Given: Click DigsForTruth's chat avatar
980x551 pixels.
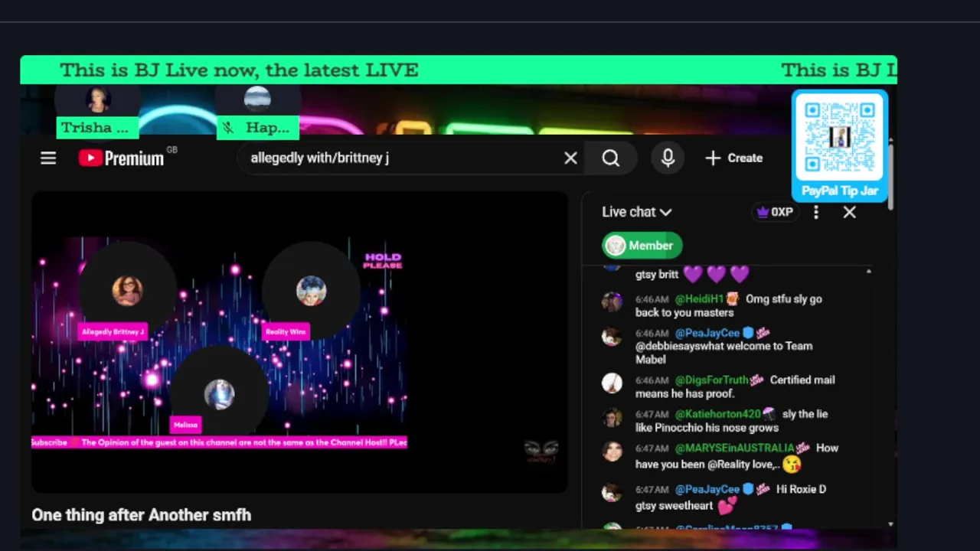Looking at the screenshot, I should tap(612, 383).
